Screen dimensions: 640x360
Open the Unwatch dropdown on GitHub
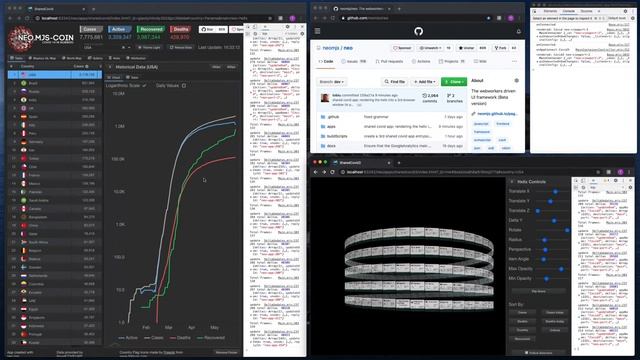[x=431, y=48]
